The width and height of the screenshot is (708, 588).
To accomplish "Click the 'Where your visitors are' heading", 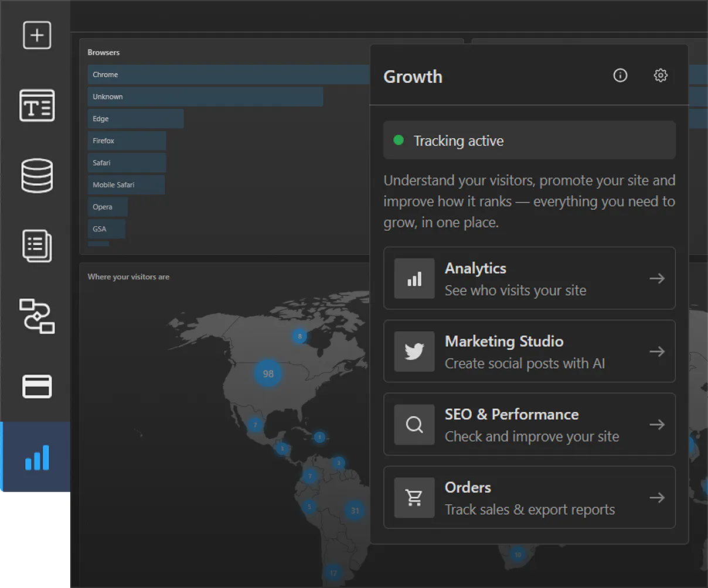I will (128, 276).
